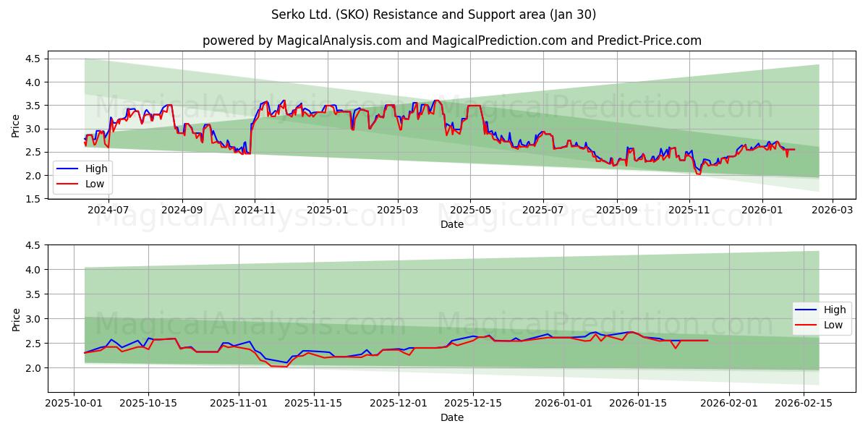The image size is (868, 434).
Task: Click the '2025-11-01' bottom chart label
Action: (239, 403)
